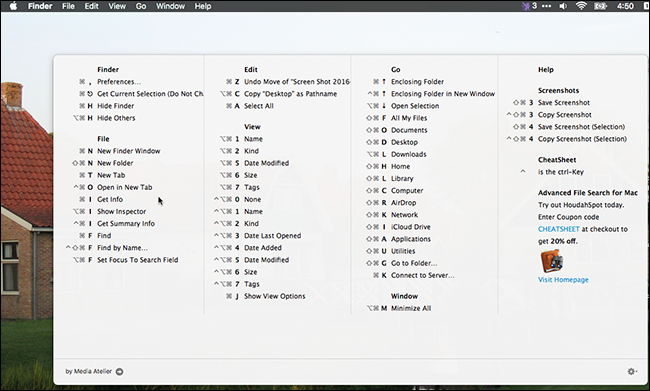Choose Show Inspector entry
The image size is (650, 391).
(x=121, y=211)
